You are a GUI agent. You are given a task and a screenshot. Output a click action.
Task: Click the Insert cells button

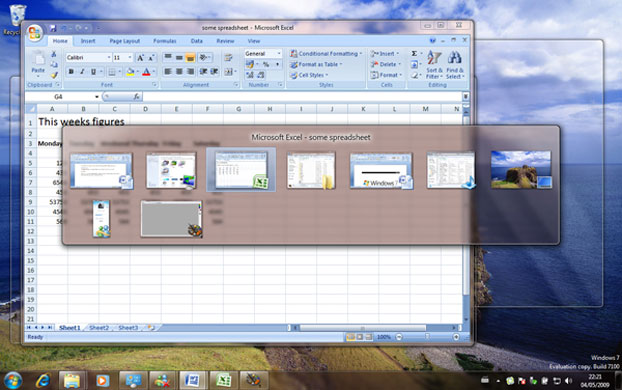[x=384, y=54]
